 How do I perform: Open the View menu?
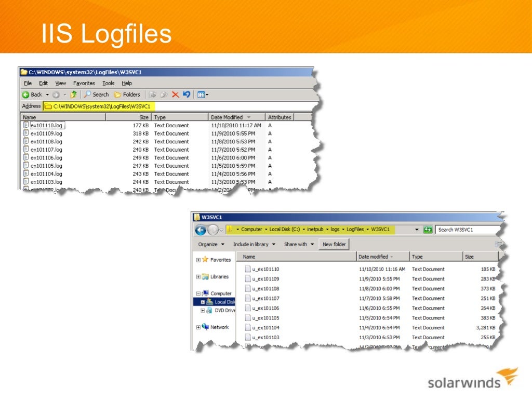point(60,83)
